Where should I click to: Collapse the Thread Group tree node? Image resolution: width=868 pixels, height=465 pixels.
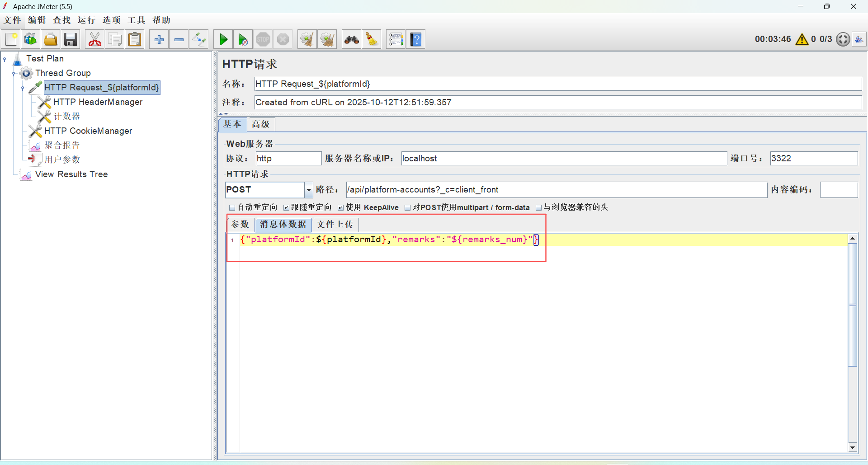pyautogui.click(x=14, y=73)
